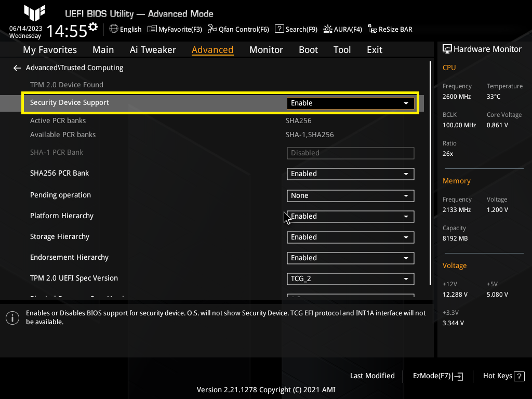Click the settings list scrollbar

click(430, 173)
